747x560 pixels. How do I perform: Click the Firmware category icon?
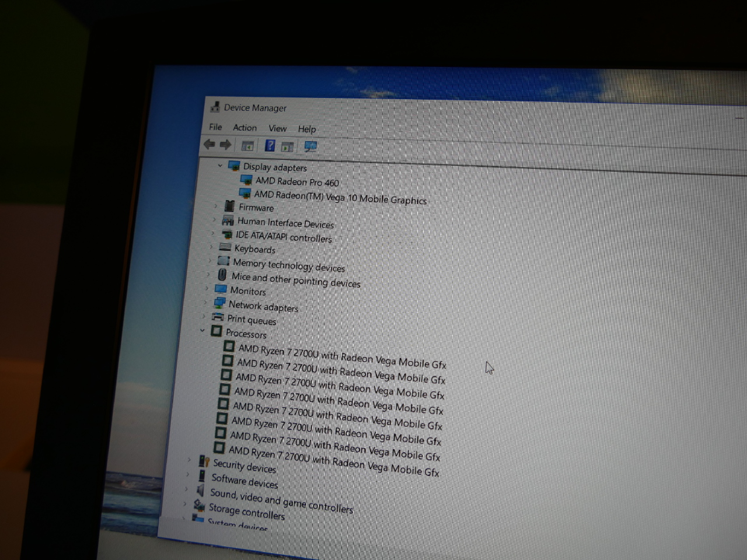point(229,206)
